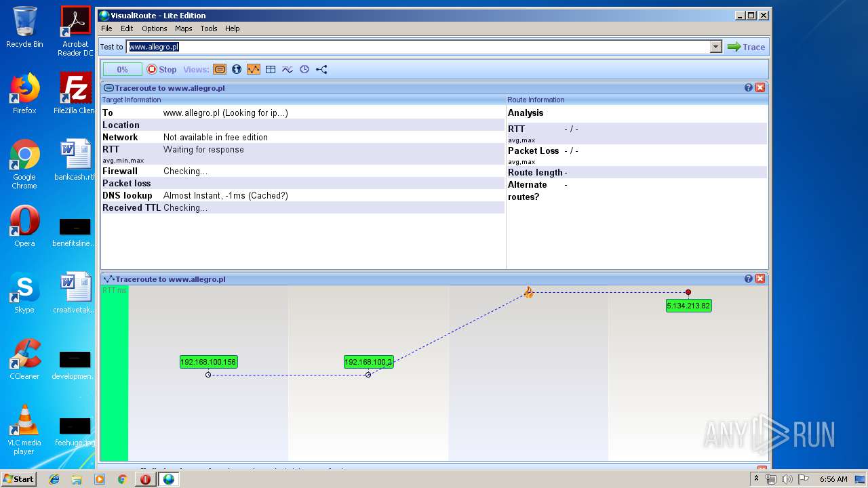The width and height of the screenshot is (868, 488).
Task: Open the Edit menu
Action: tap(127, 28)
